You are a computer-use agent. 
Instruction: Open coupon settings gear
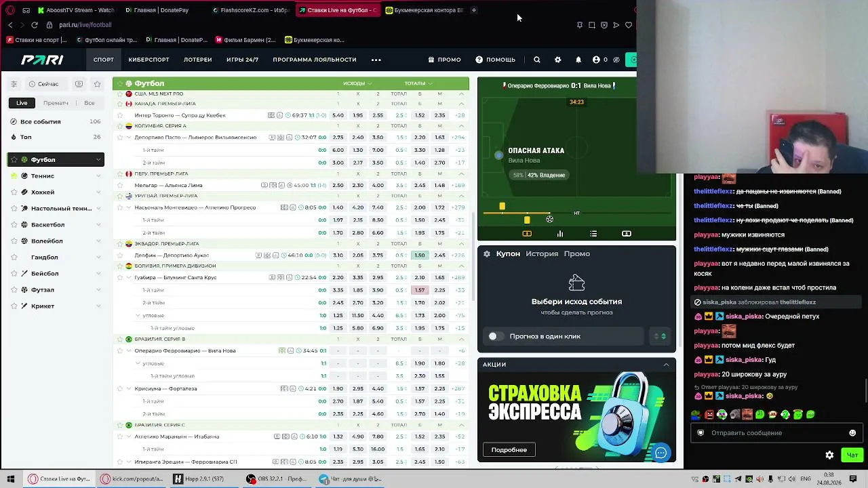(487, 253)
